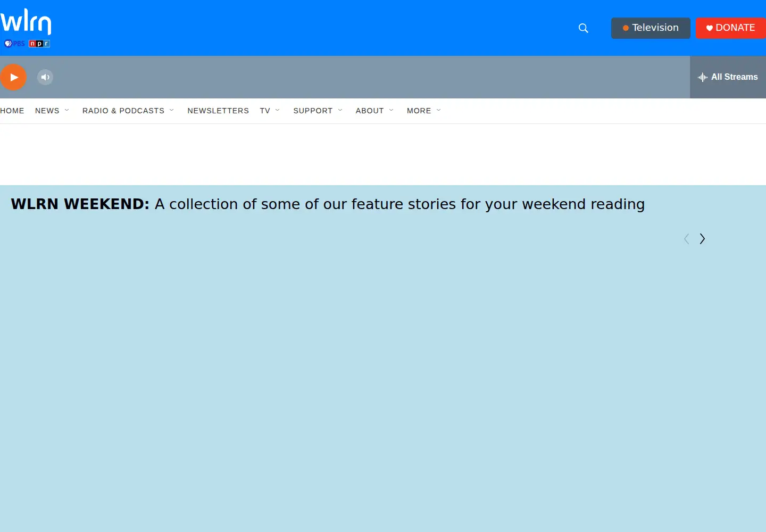Play the live radio stream
Viewport: 766px width, 532px height.
[13, 77]
